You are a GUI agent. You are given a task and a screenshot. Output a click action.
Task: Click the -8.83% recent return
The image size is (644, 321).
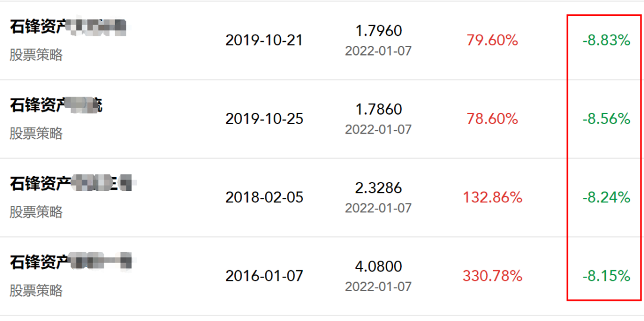(606, 40)
